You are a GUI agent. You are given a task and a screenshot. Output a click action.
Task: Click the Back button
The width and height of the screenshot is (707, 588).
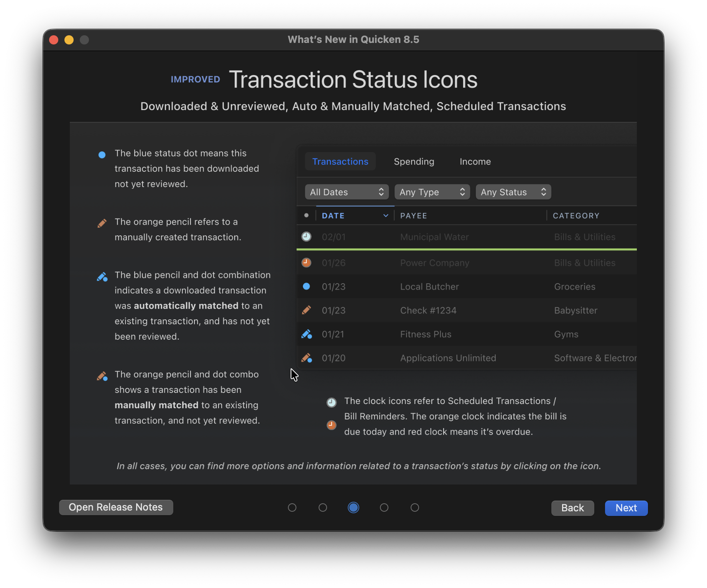(x=573, y=508)
